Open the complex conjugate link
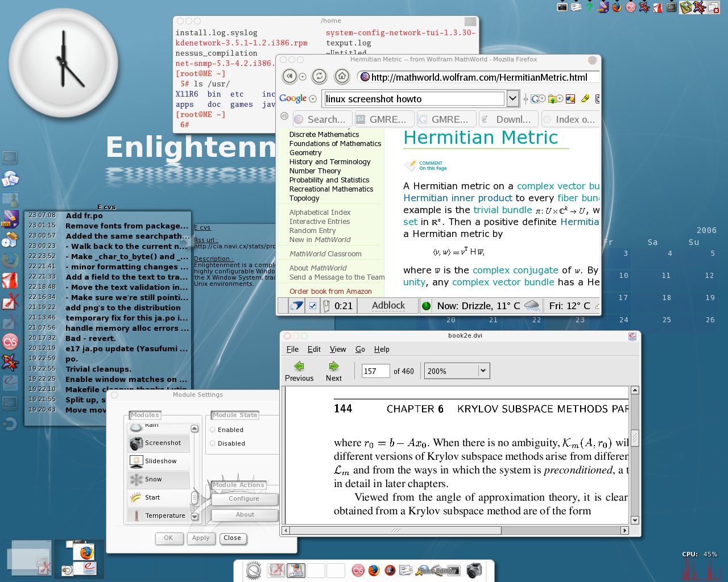The width and height of the screenshot is (728, 582). 515,271
